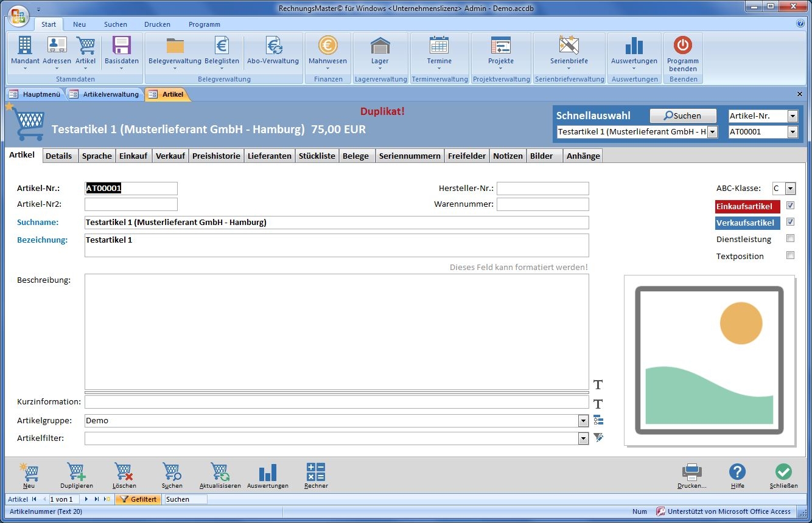This screenshot has height=523, width=812.
Task: Click into the Beschreibung text area
Action: (337, 331)
